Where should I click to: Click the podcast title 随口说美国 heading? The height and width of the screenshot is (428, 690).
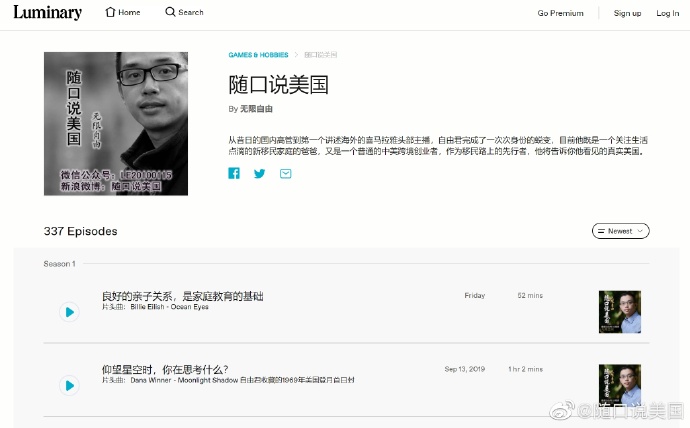(279, 84)
